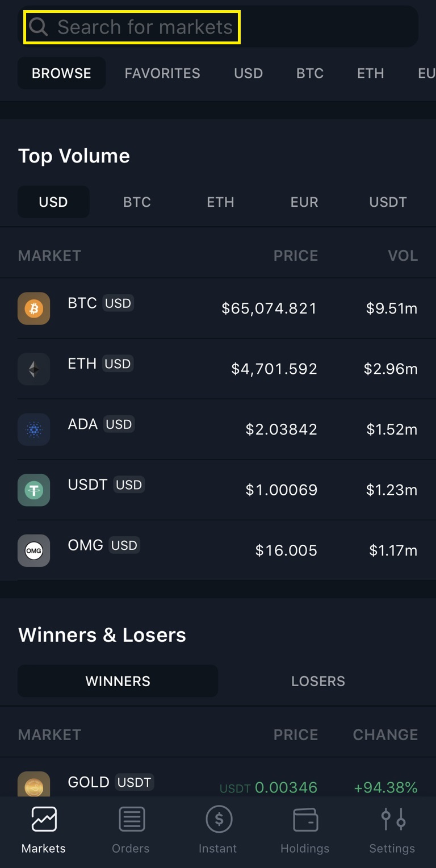
Task: Tap the OMG coin icon
Action: 34,550
